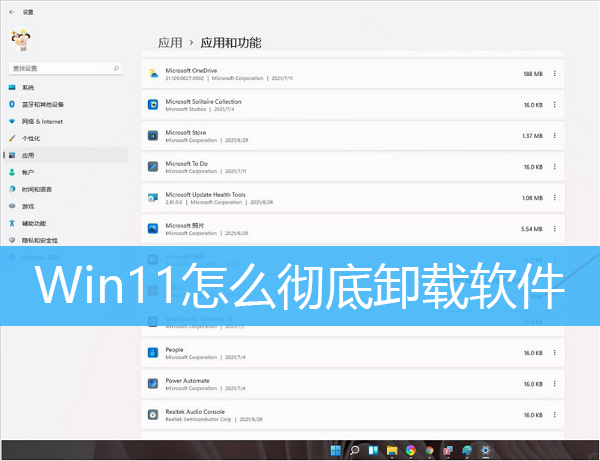600x461 pixels.
Task: Open three-dot menu for Solitaire Collection
Action: 554,104
